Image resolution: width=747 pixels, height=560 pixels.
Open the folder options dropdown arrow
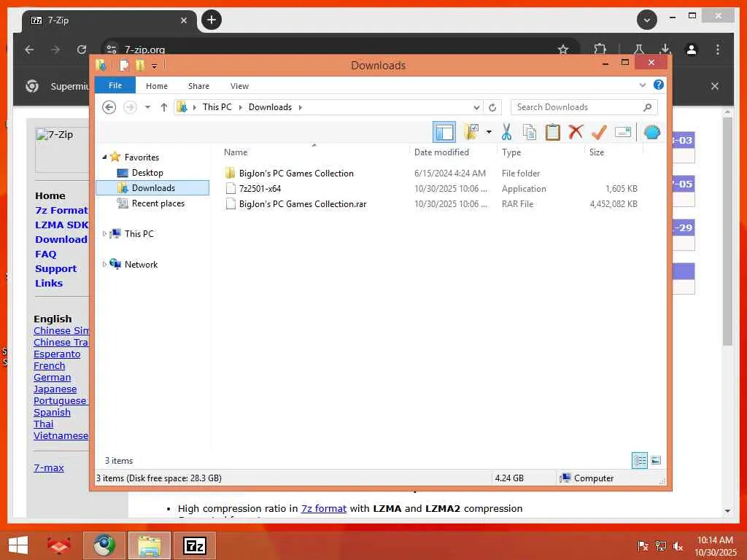[x=489, y=132]
